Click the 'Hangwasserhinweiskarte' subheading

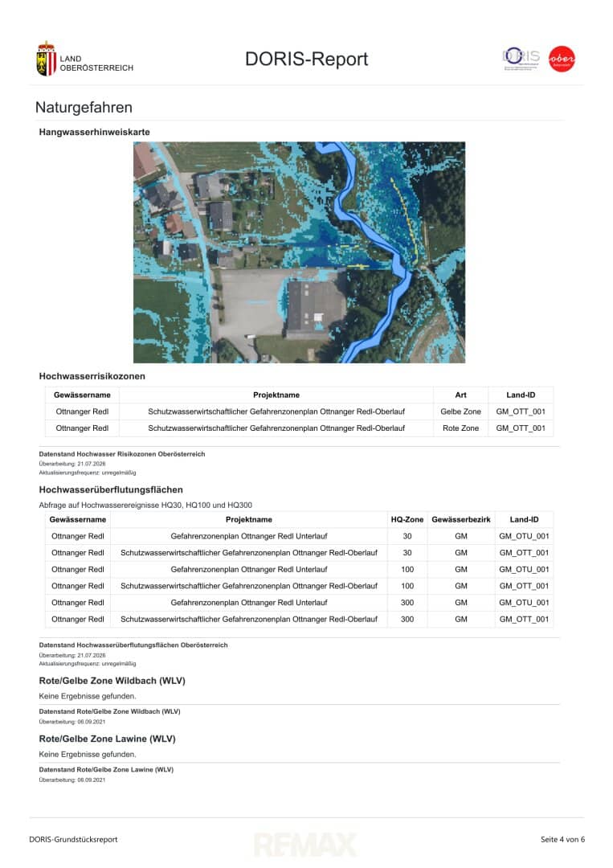(x=95, y=132)
